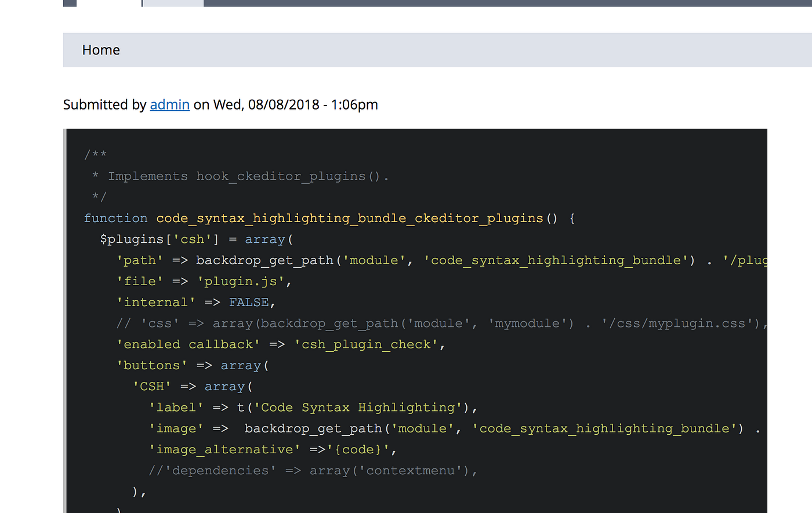Click the 'enabled callback' key text
The height and width of the screenshot is (513, 812).
click(x=187, y=344)
